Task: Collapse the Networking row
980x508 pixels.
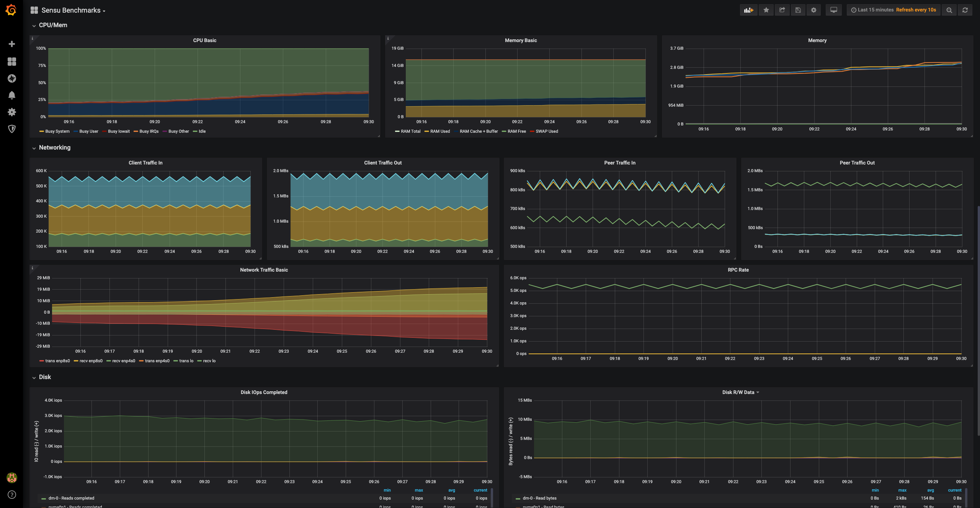Action: coord(54,148)
